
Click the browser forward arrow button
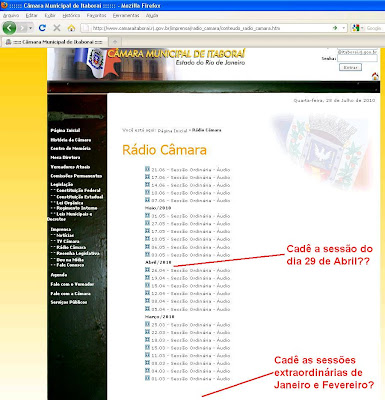coord(22,28)
